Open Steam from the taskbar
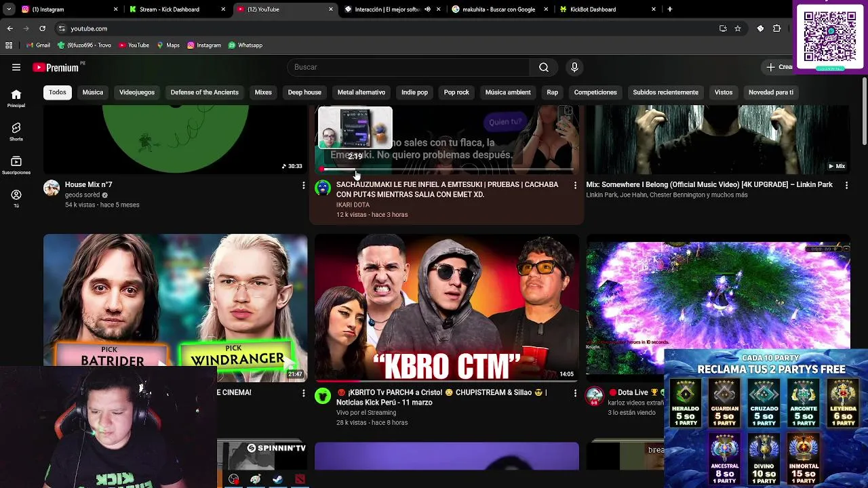The height and width of the screenshot is (488, 868). 277,479
